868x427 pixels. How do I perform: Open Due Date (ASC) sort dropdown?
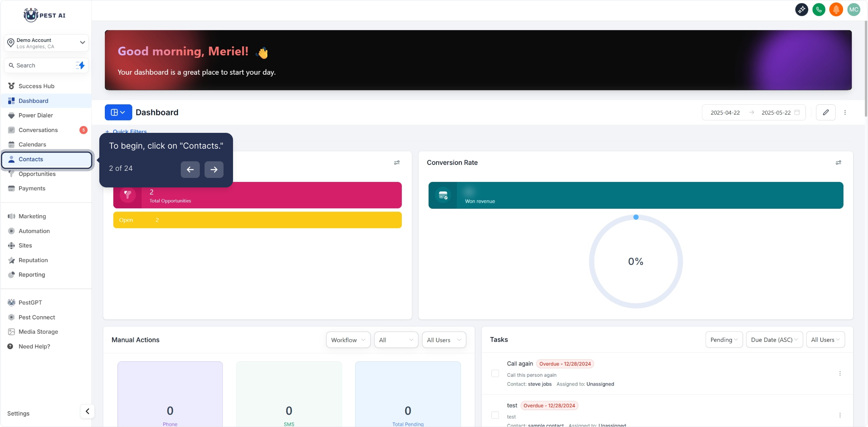pos(774,340)
